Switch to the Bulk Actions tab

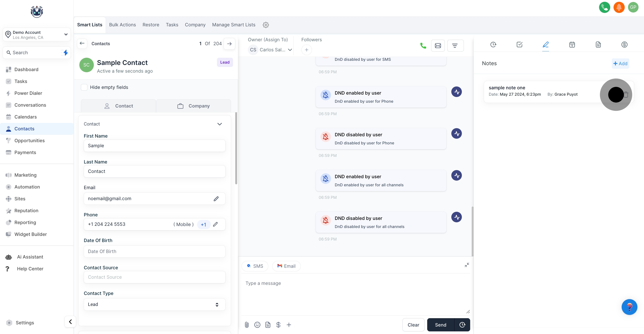click(x=122, y=25)
